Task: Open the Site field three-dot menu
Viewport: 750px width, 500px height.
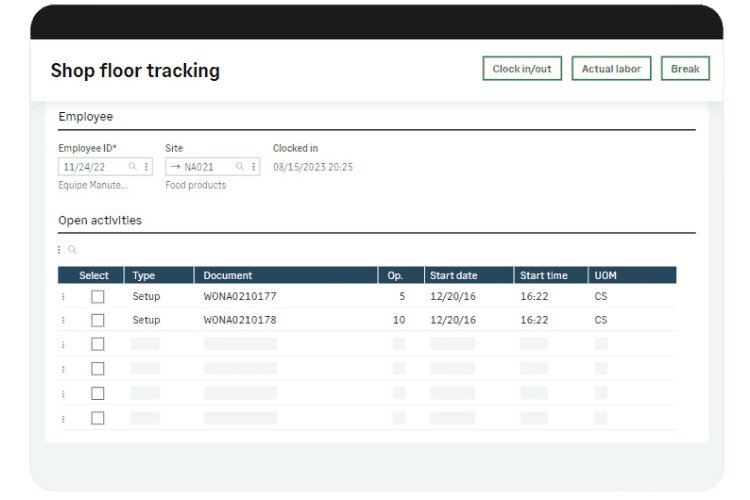Action: tap(253, 167)
